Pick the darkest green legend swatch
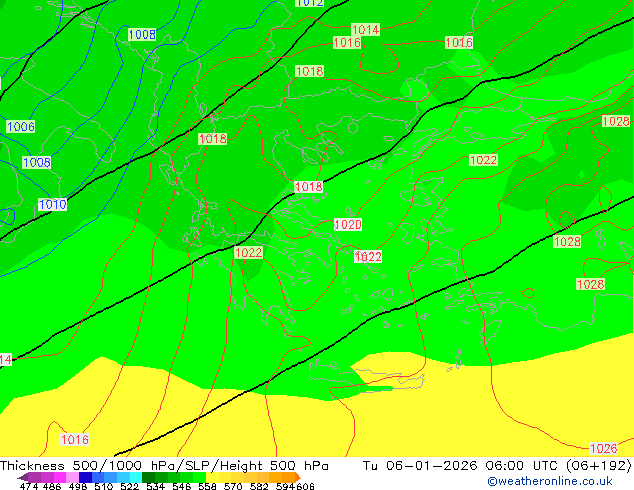 (148, 477)
